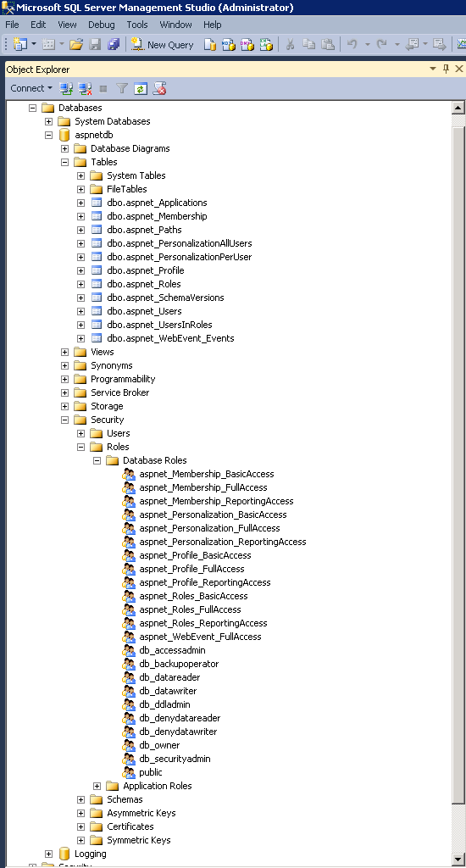Open the Object Explorer window position dropdown
The width and height of the screenshot is (466, 868).
click(433, 69)
